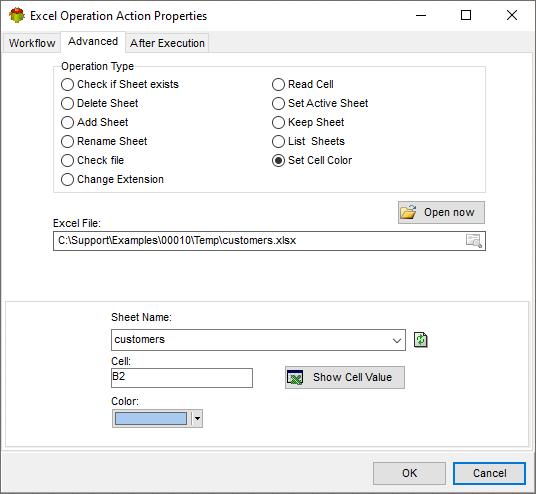Click into the Cell input field
The height and width of the screenshot is (494, 536).
click(182, 378)
